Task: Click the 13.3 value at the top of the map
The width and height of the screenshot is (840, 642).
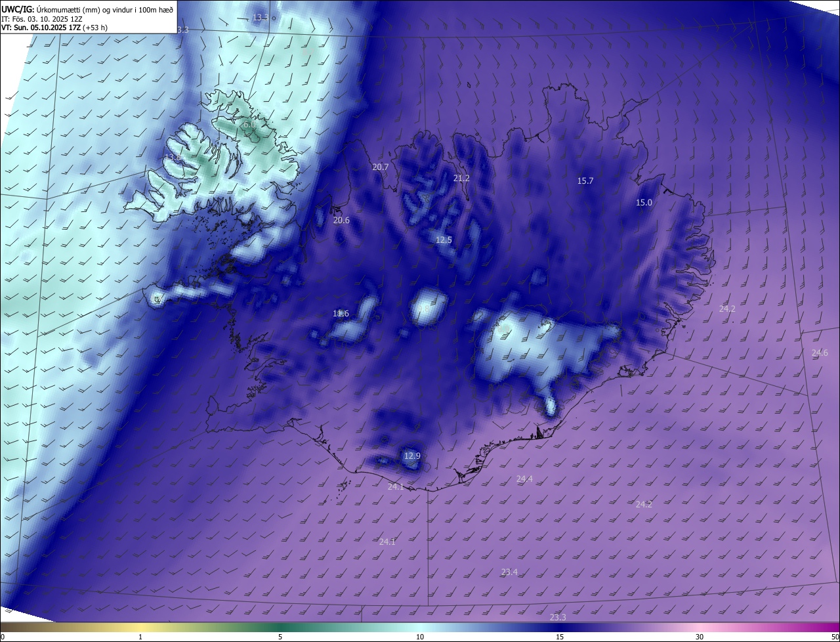Action: [x=261, y=17]
